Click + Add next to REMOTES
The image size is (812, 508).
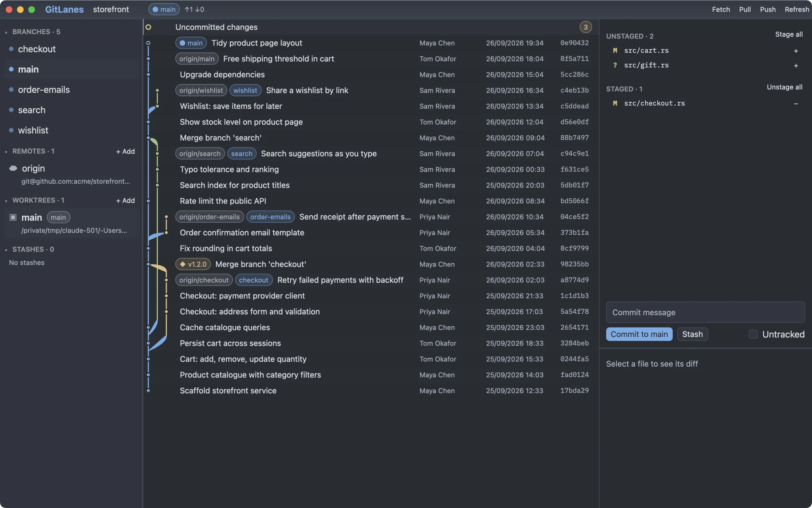click(125, 151)
